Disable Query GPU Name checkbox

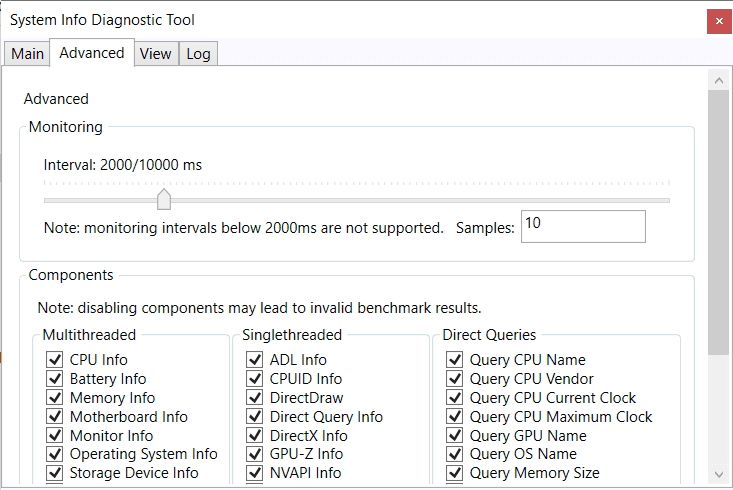coord(454,436)
